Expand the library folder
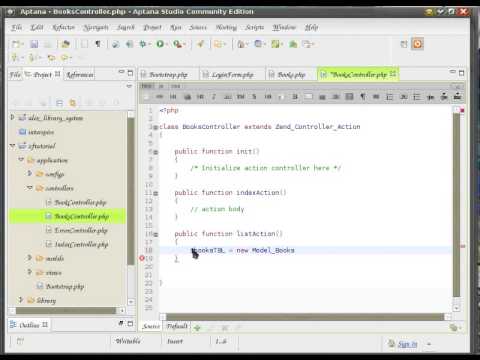This screenshot has width=480, height=360. pos(21,300)
